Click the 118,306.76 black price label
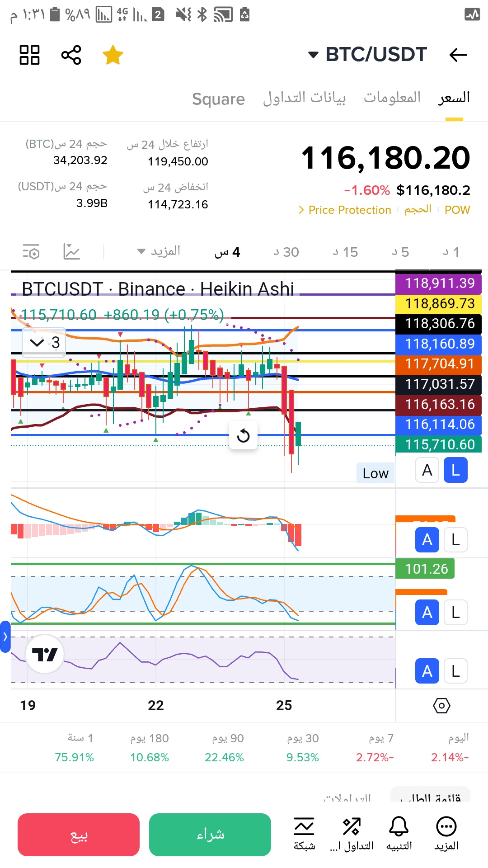 [x=439, y=324]
